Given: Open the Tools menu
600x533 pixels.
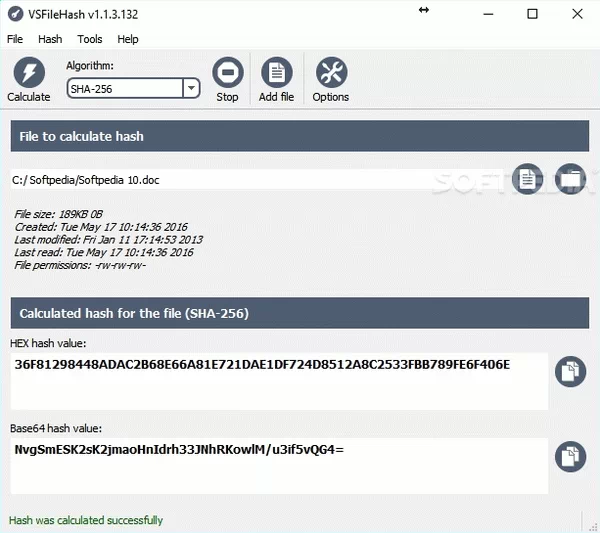Looking at the screenshot, I should (x=90, y=39).
